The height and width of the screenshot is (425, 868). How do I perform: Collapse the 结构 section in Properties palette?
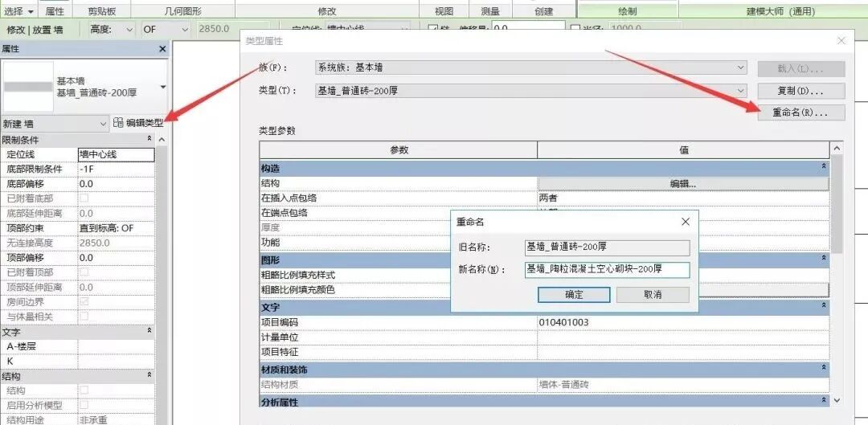pos(149,375)
